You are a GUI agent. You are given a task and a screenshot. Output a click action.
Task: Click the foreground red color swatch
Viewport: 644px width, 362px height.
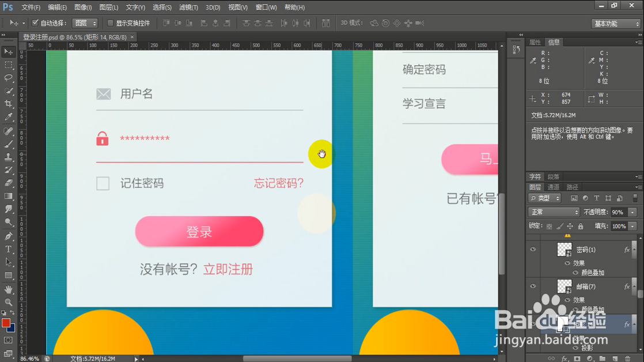pyautogui.click(x=5, y=323)
